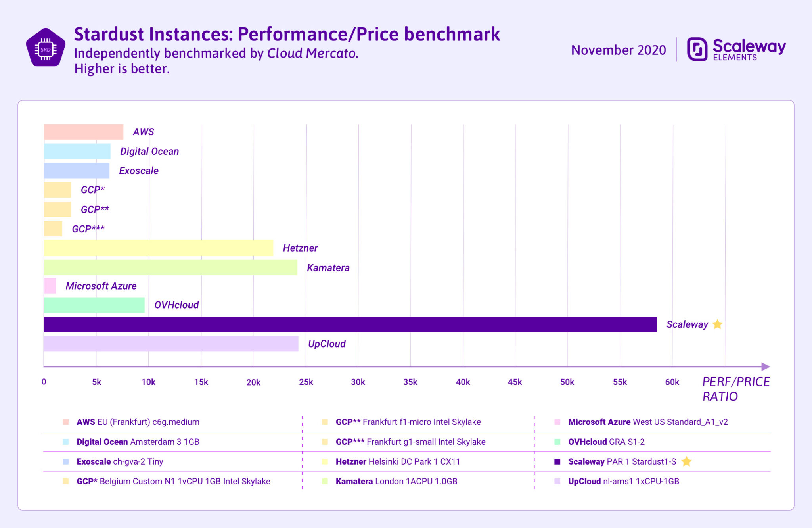Click the '60k' axis tick label
This screenshot has height=528, width=812.
pyautogui.click(x=672, y=382)
